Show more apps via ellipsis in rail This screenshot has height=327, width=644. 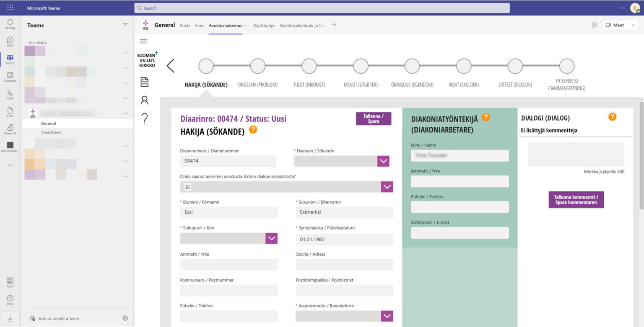[10, 165]
